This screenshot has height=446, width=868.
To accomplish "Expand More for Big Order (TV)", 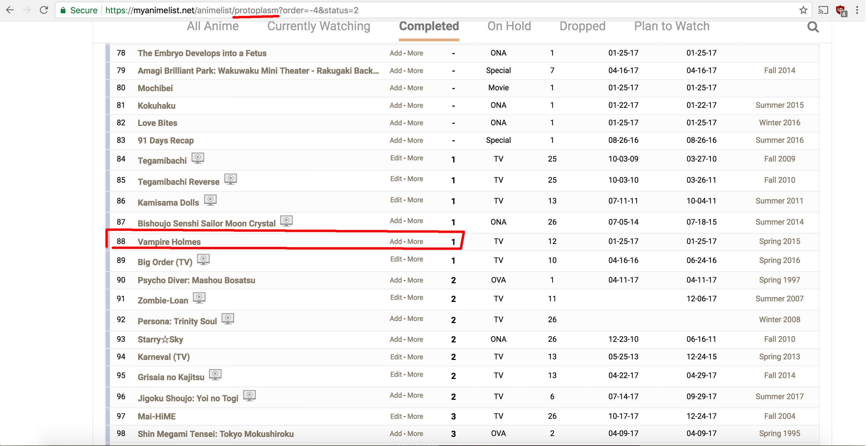I will coord(415,259).
